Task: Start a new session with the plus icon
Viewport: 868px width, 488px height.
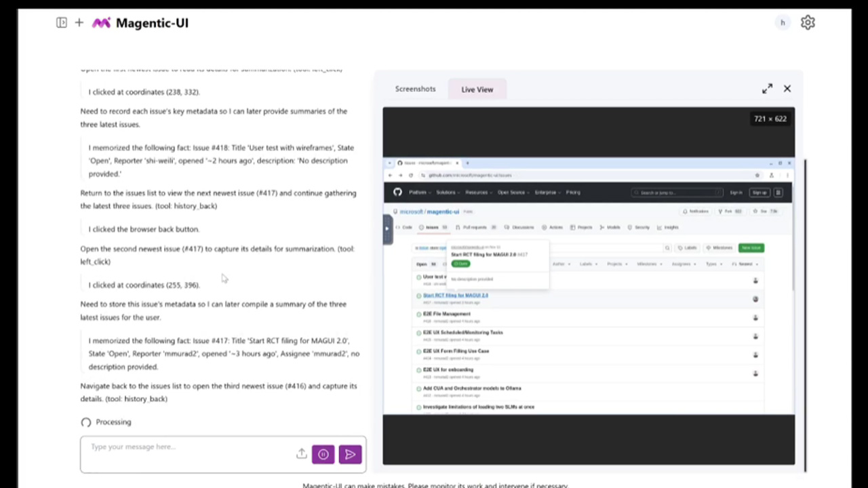Action: 79,23
